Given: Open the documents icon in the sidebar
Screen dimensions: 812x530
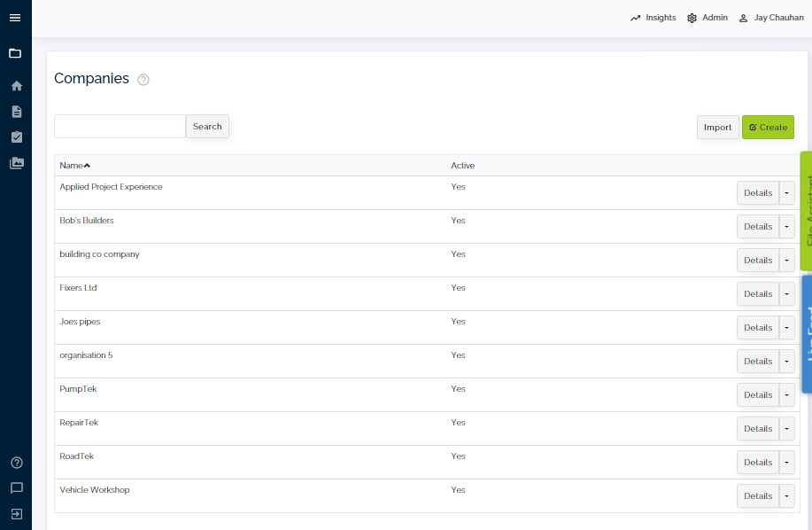Looking at the screenshot, I should click(x=15, y=111).
